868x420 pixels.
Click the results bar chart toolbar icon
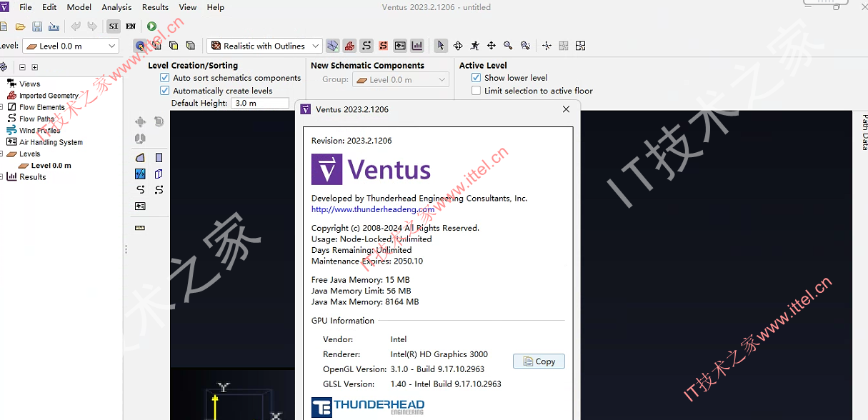[417, 46]
